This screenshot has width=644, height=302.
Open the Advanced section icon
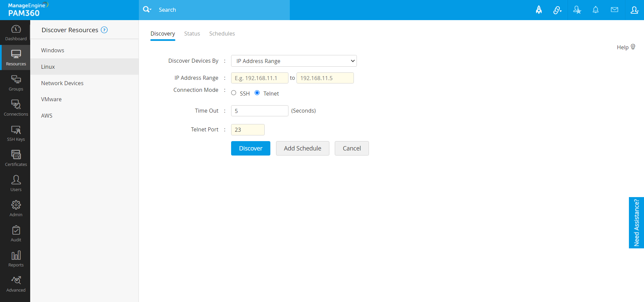(x=16, y=280)
